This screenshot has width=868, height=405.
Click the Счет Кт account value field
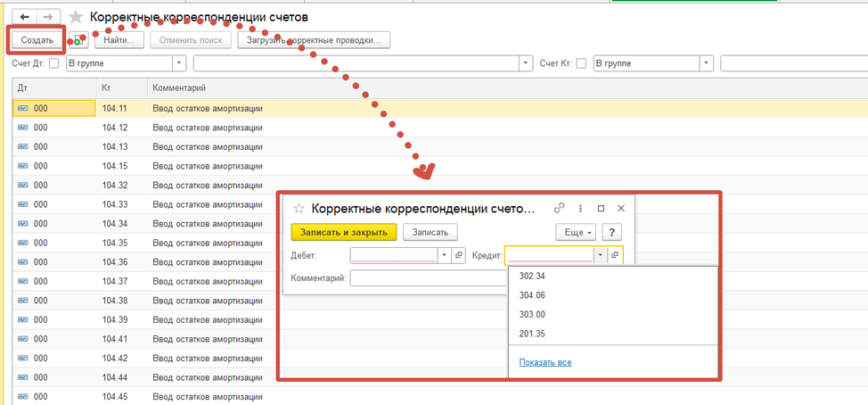[x=794, y=63]
